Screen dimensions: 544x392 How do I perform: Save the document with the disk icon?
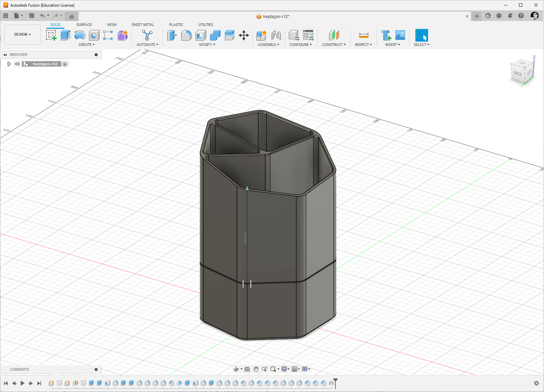pyautogui.click(x=32, y=16)
